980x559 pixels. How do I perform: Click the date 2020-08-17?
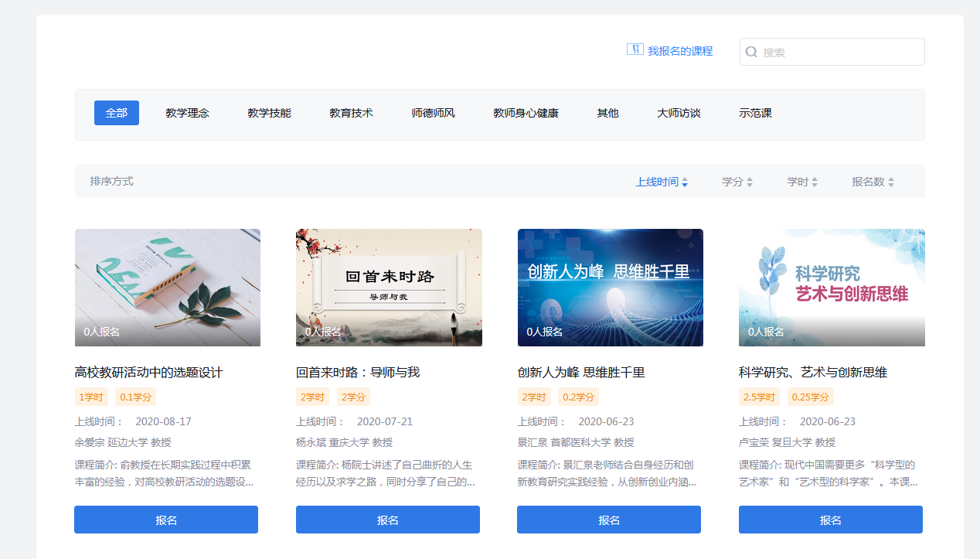pyautogui.click(x=163, y=422)
